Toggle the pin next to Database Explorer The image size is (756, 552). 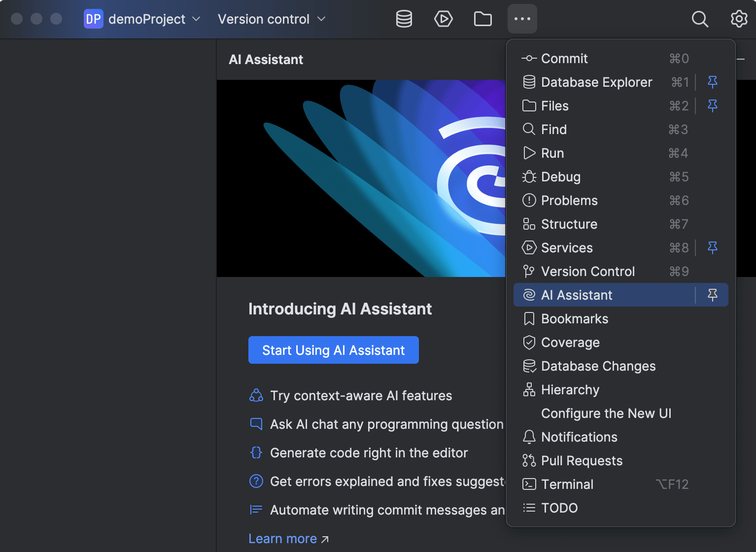coord(712,82)
